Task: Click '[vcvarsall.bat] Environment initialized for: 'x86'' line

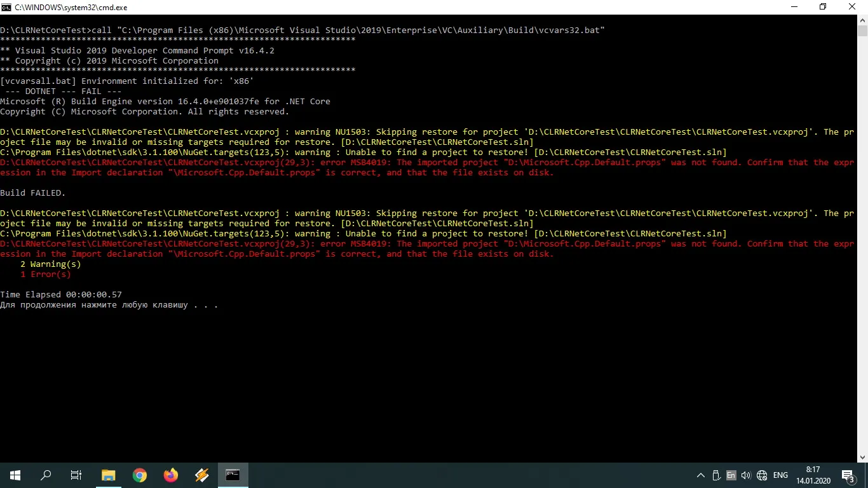Action: click(127, 81)
